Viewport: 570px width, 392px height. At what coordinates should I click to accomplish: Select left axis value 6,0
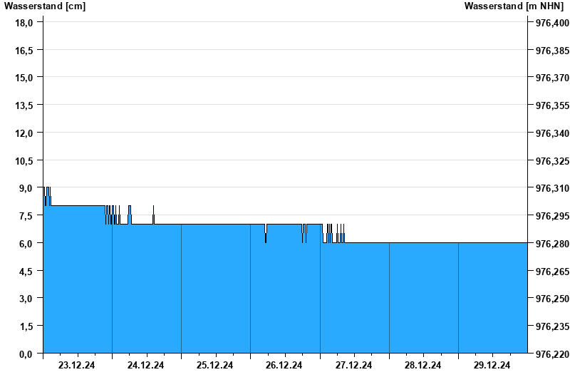[x=26, y=243]
